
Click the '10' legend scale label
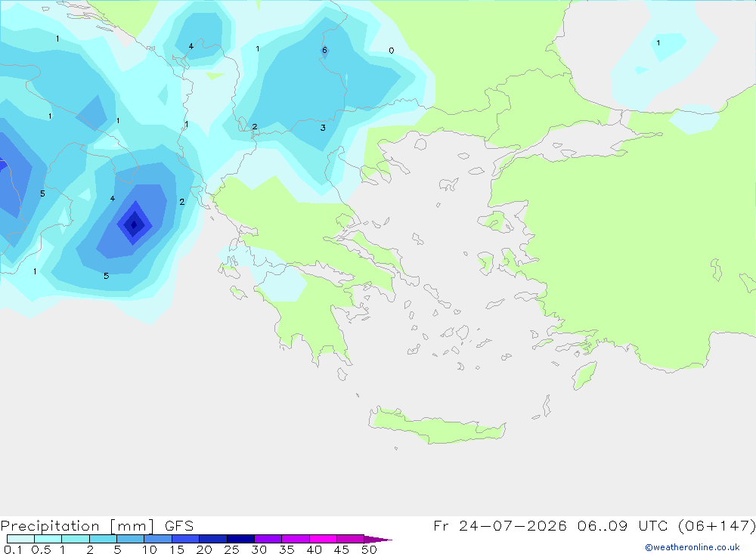click(x=150, y=549)
